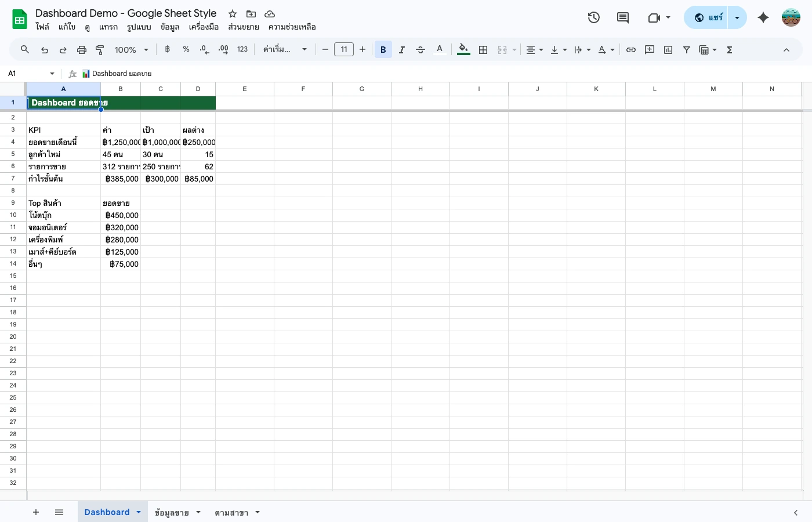
Task: Switch to the ข้อมูลขาย sheet tab
Action: point(173,512)
